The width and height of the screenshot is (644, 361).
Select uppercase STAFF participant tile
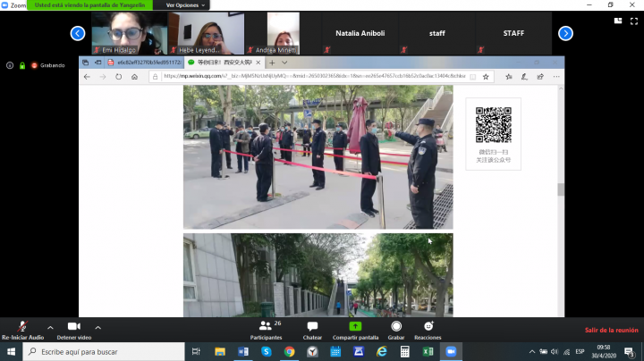tap(513, 33)
